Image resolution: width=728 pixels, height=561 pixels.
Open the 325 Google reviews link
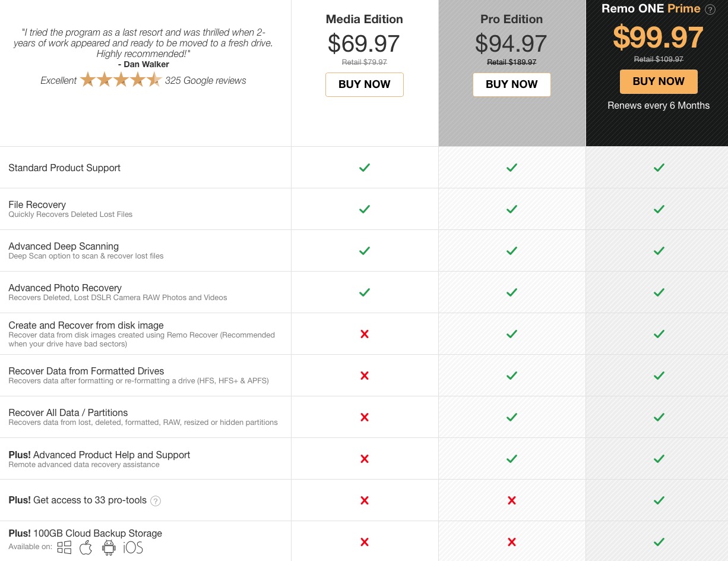pyautogui.click(x=205, y=80)
